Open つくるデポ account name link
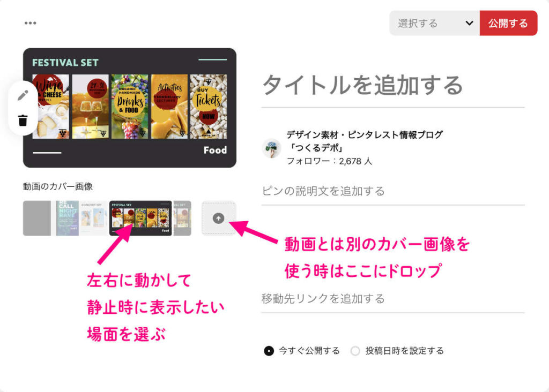The image size is (549, 392). [x=364, y=141]
